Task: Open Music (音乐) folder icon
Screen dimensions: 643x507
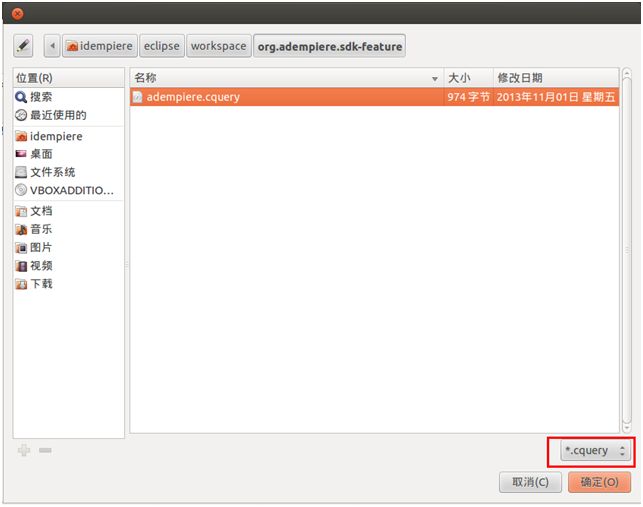Action: 21,229
